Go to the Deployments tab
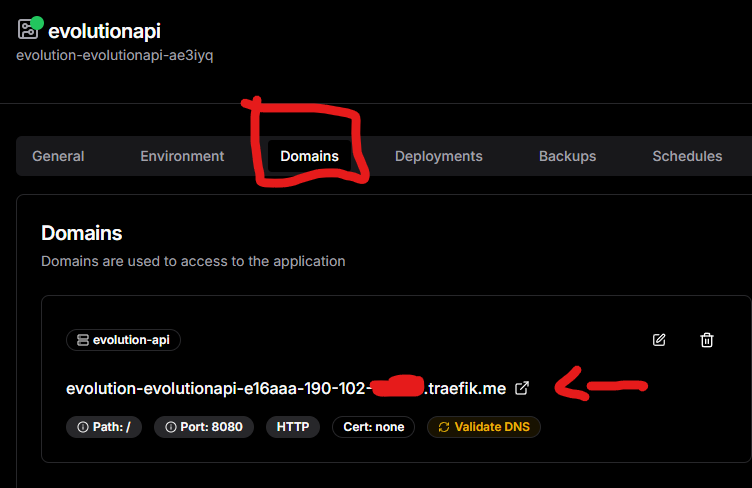This screenshot has width=752, height=488. pos(438,156)
